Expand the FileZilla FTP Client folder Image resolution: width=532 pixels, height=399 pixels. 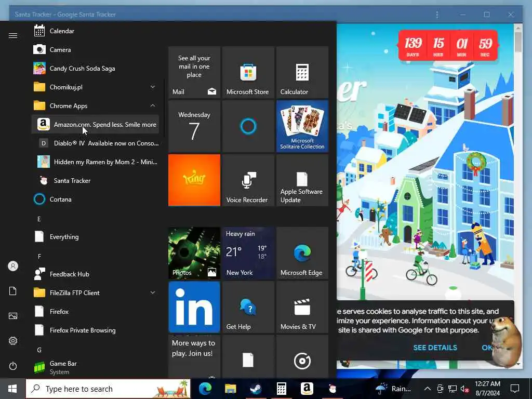click(x=95, y=292)
